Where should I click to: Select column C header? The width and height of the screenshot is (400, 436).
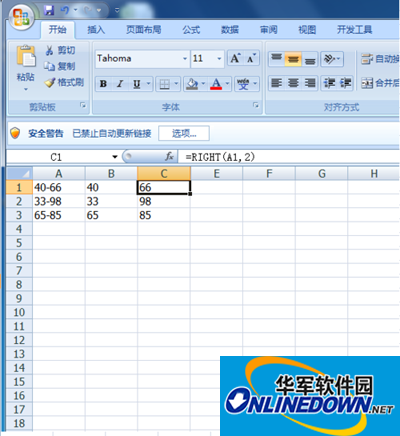164,173
